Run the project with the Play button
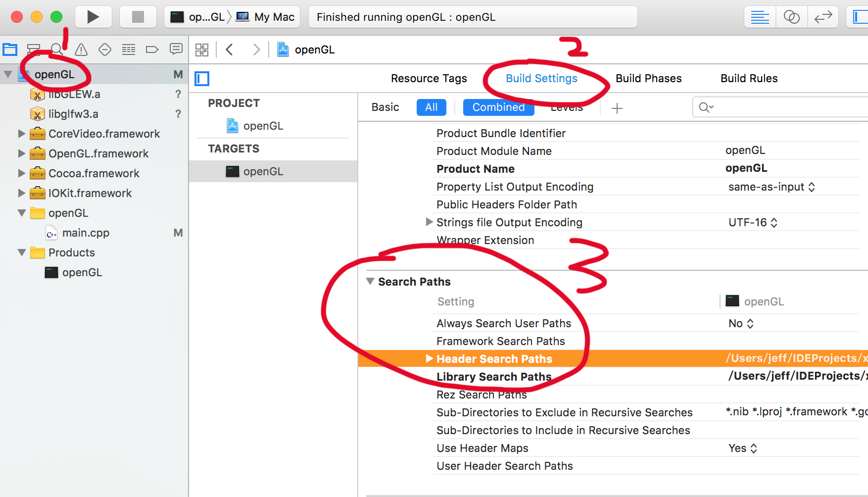 pos(93,17)
